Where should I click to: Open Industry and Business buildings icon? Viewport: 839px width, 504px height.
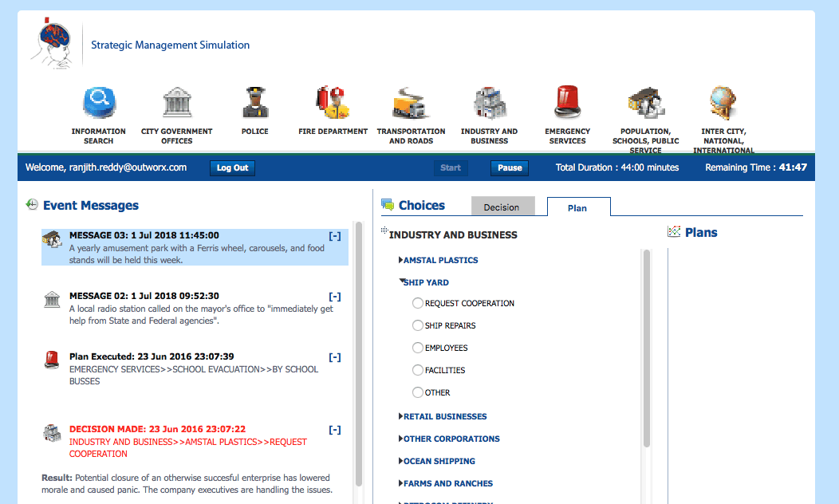[490, 103]
